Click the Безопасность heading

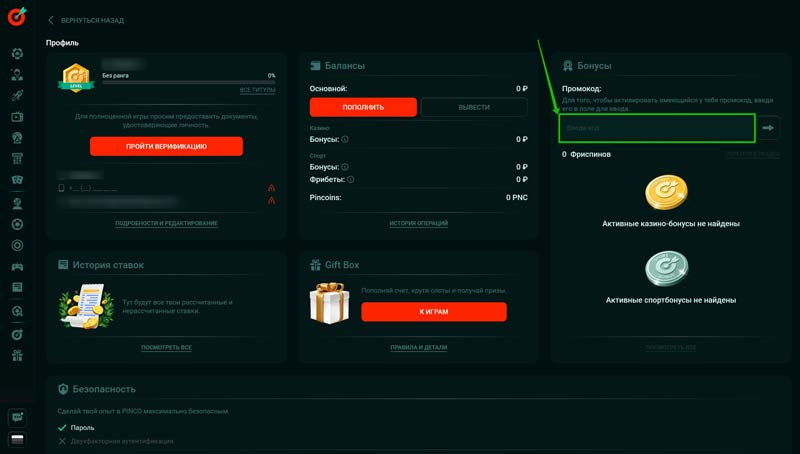click(104, 389)
